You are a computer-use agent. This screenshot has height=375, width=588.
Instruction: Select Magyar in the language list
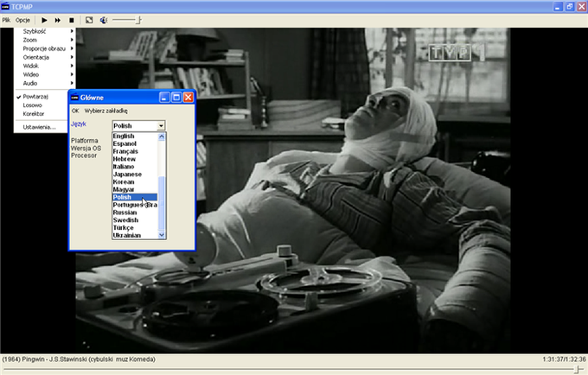coord(135,189)
